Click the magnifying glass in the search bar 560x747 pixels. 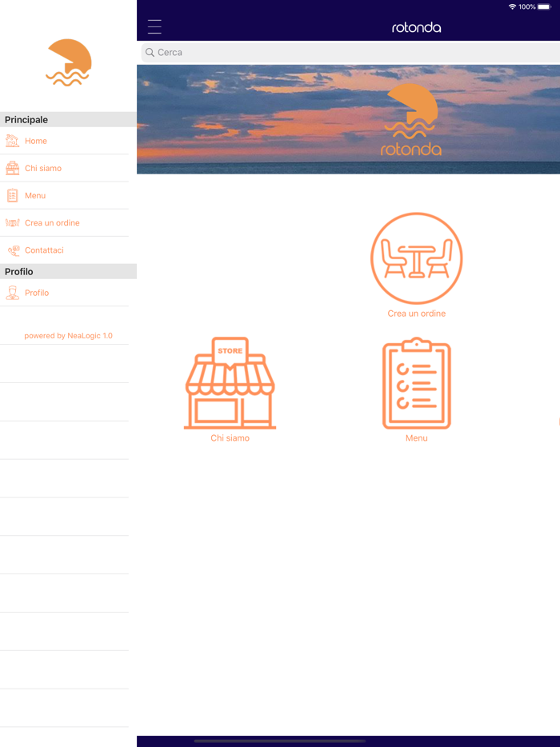coord(150,53)
